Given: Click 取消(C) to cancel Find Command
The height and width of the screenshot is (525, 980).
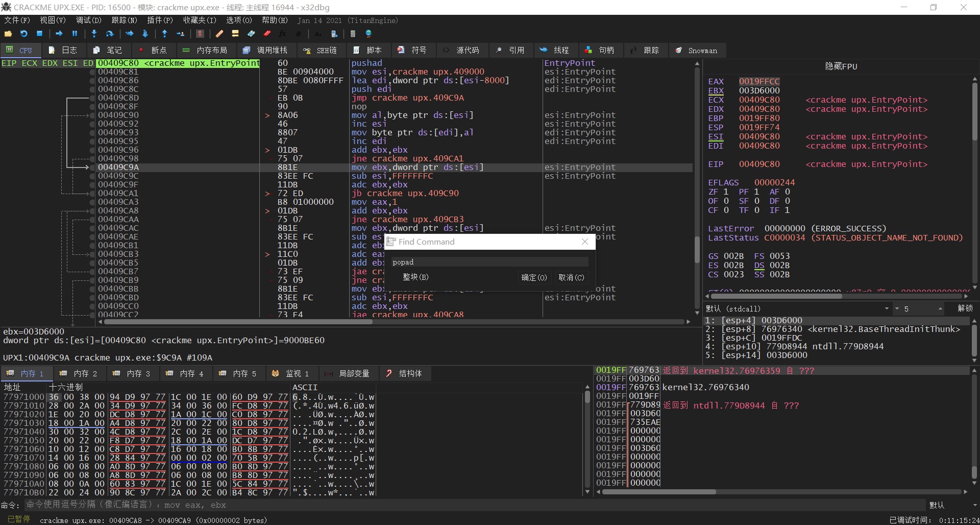Looking at the screenshot, I should (x=571, y=277).
